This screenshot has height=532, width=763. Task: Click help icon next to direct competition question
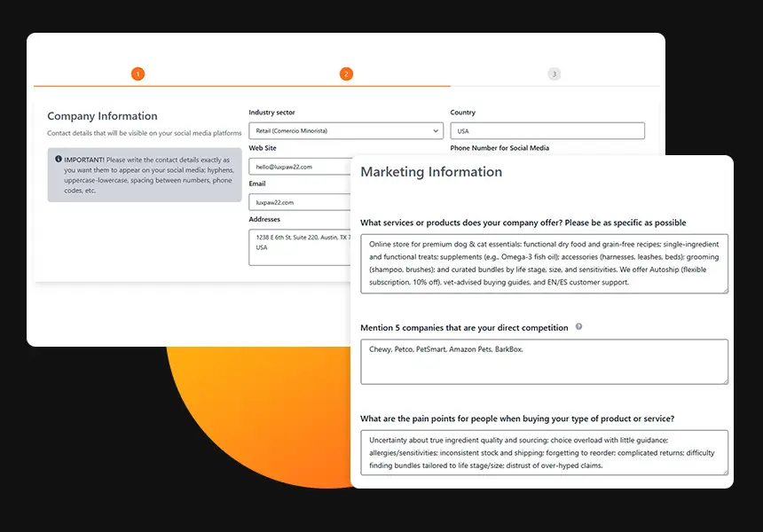click(578, 327)
